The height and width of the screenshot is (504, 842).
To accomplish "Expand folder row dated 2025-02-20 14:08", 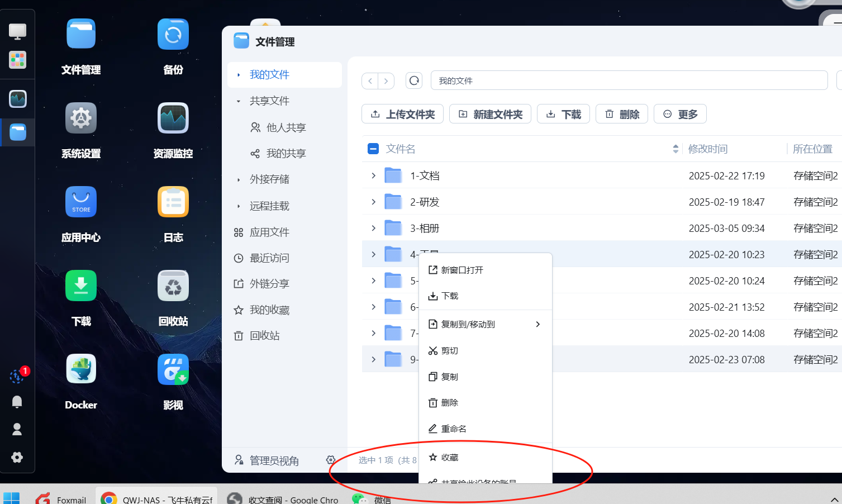I will 374,333.
